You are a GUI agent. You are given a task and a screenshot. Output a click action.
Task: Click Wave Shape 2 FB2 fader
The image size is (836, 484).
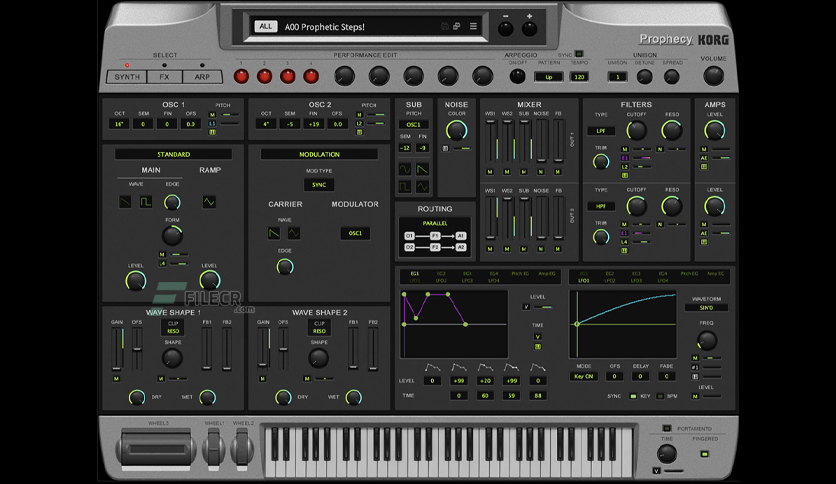pos(373,349)
